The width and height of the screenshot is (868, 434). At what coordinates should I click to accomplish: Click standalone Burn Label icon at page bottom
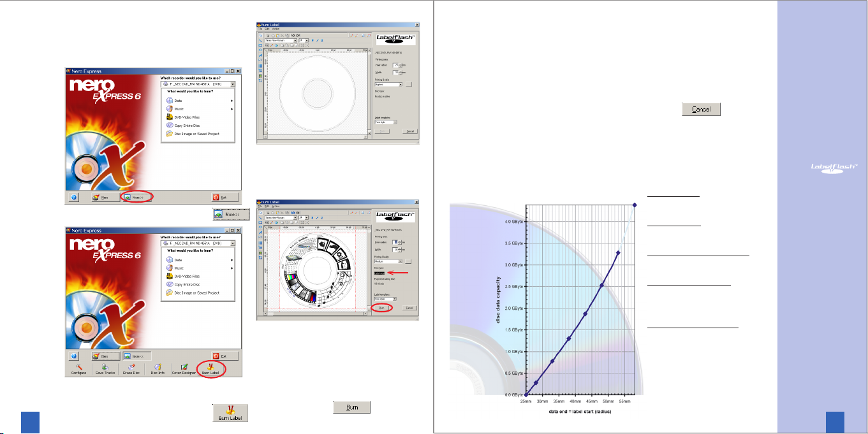tap(230, 412)
